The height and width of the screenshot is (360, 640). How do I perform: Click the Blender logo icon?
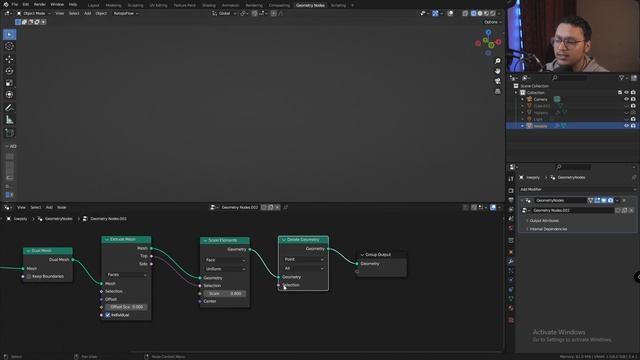point(6,4)
